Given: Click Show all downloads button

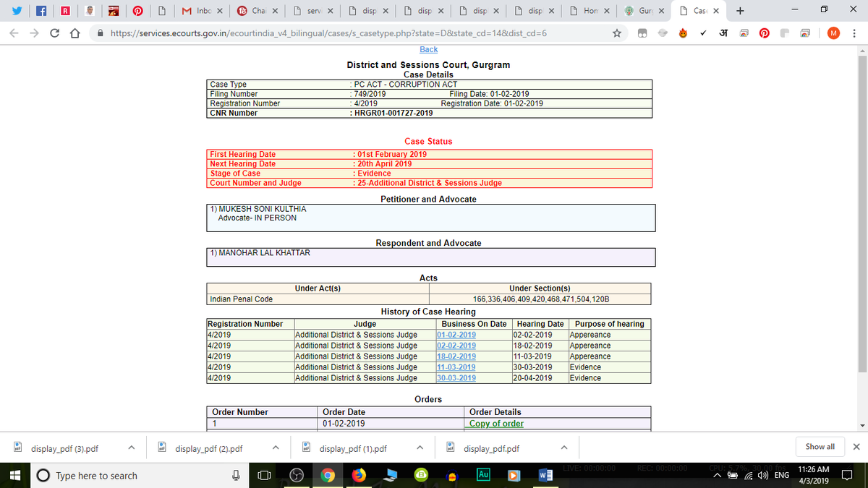Looking at the screenshot, I should 820,447.
